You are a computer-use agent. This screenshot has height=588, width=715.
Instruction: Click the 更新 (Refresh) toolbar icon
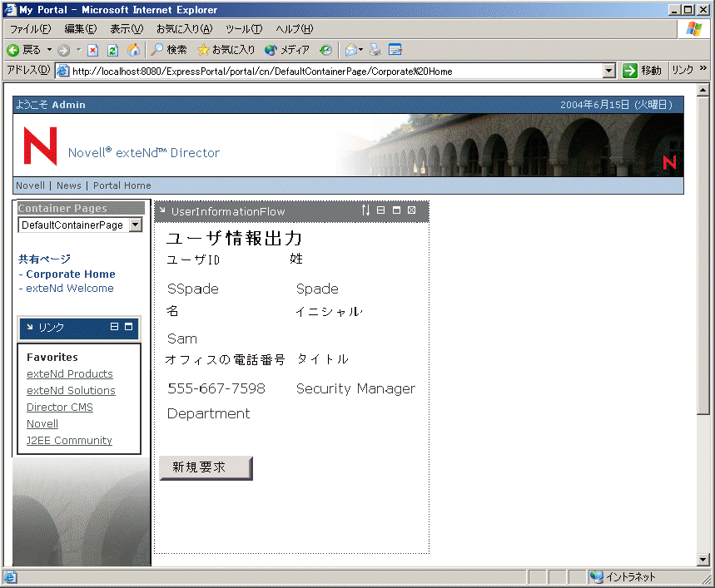[112, 49]
